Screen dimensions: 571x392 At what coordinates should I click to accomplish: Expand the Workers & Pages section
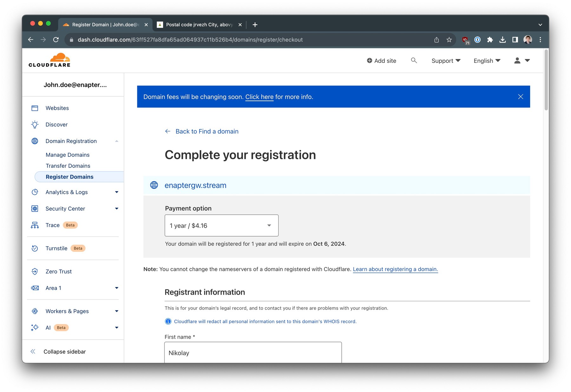pyautogui.click(x=117, y=311)
